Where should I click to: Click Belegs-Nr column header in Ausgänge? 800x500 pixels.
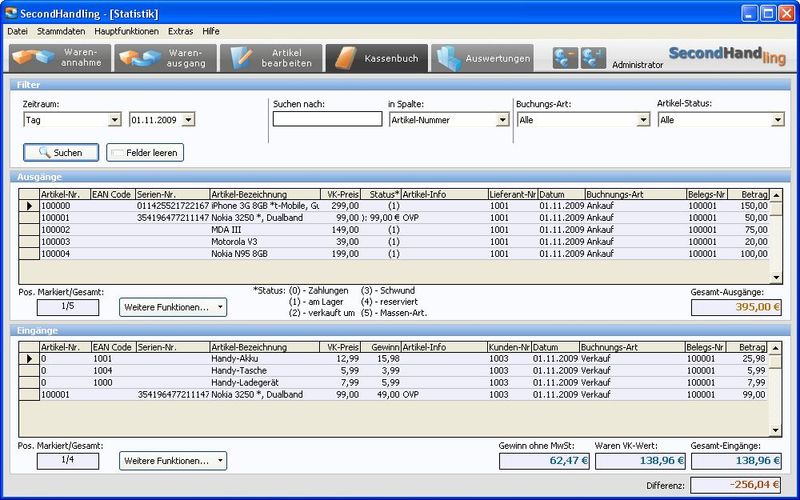pyautogui.click(x=707, y=194)
